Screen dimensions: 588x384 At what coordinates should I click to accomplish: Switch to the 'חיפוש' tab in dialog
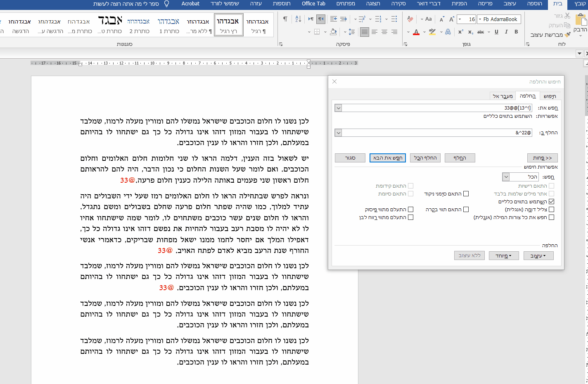click(x=550, y=96)
